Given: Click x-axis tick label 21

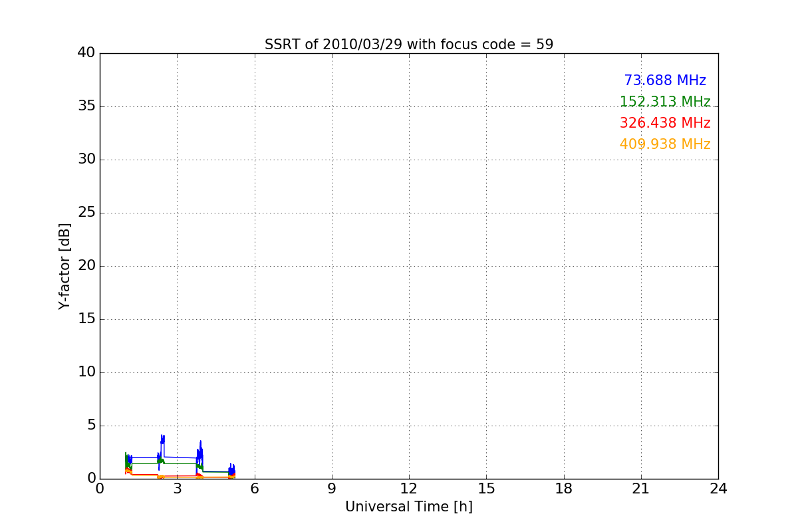Looking at the screenshot, I should 641,489.
